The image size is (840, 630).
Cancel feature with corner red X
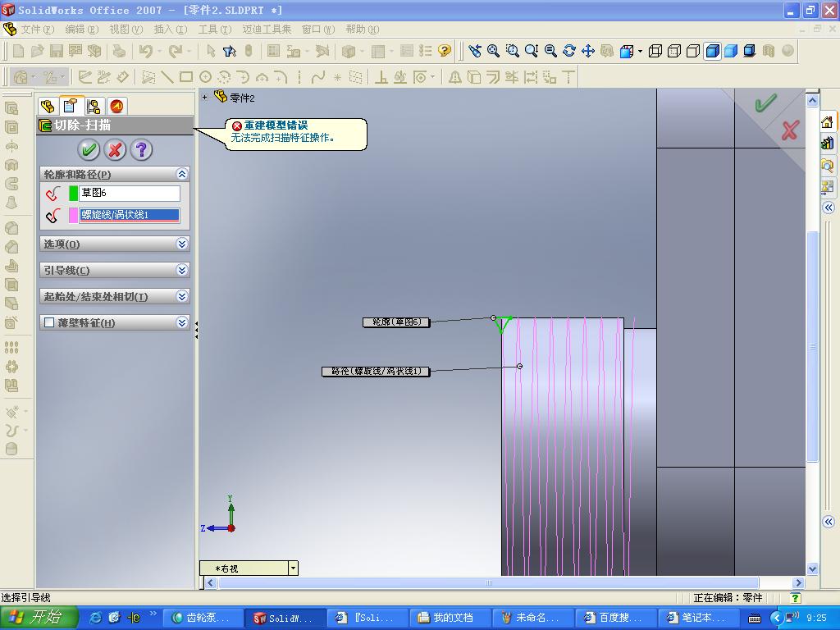(790, 130)
